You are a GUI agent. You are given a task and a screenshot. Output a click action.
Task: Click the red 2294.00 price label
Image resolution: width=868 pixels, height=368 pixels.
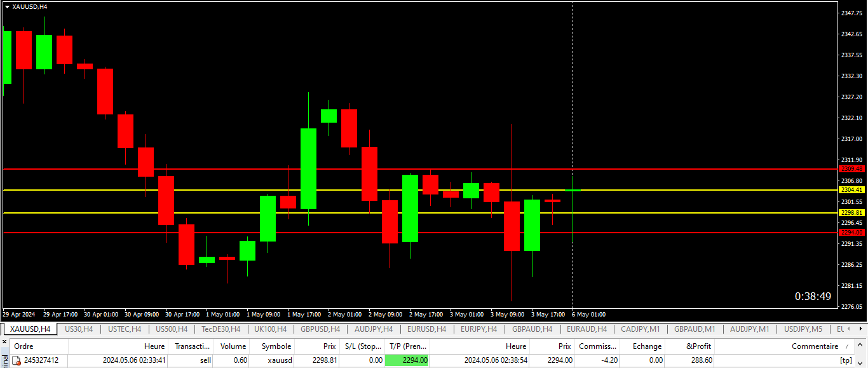click(x=851, y=233)
